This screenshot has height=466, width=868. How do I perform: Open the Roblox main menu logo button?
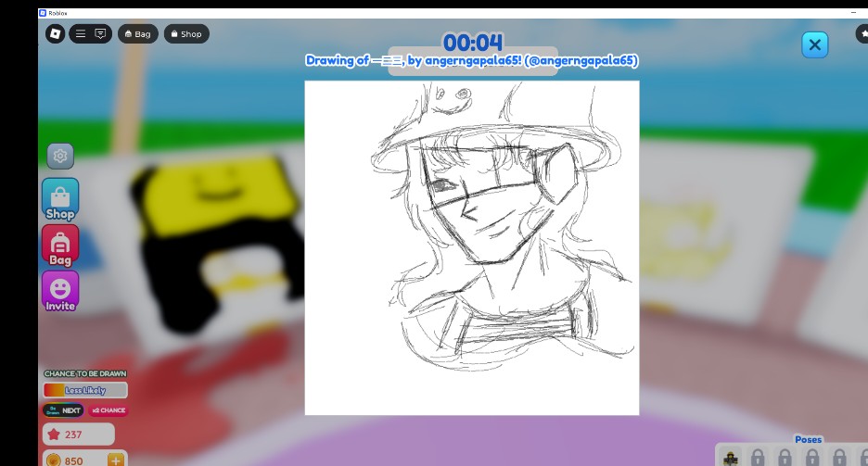[x=56, y=34]
